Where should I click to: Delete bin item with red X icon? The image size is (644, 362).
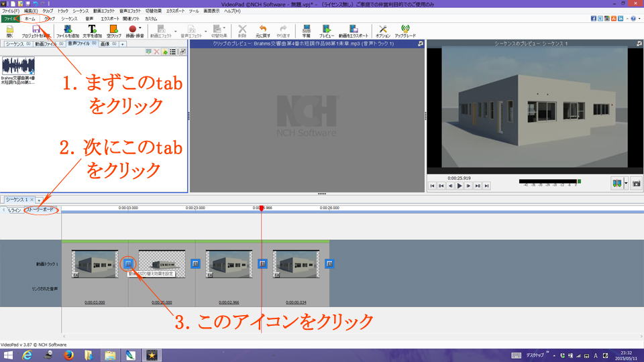point(156,52)
